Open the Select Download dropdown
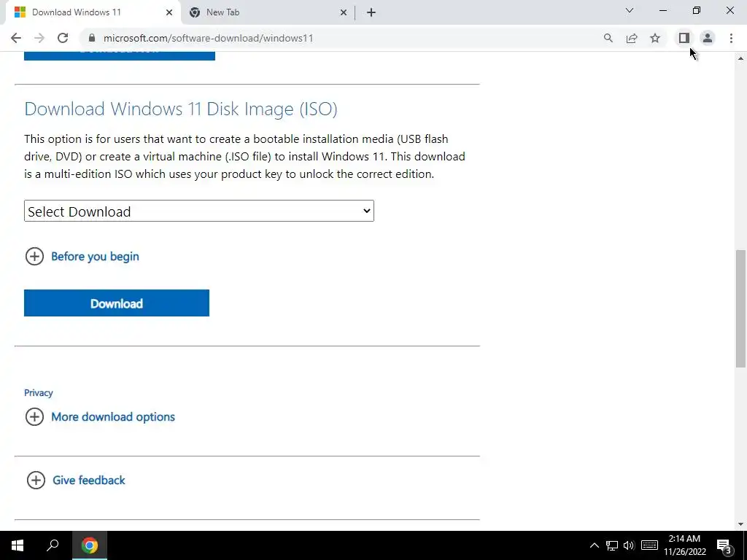 pyautogui.click(x=199, y=211)
